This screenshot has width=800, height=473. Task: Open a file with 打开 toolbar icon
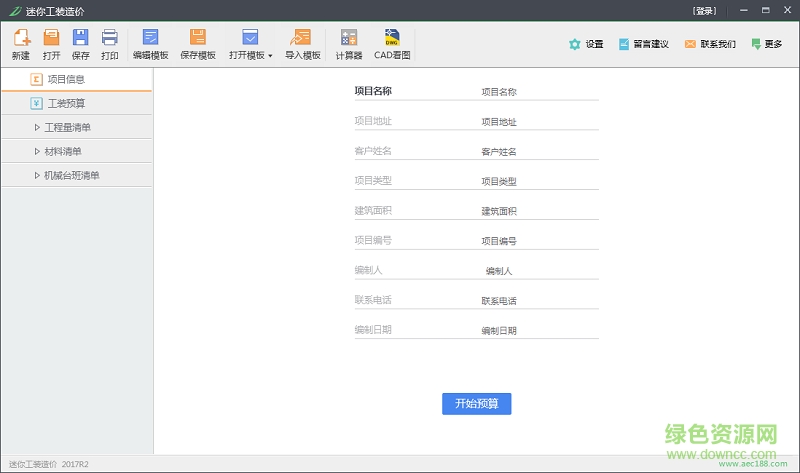pos(51,44)
